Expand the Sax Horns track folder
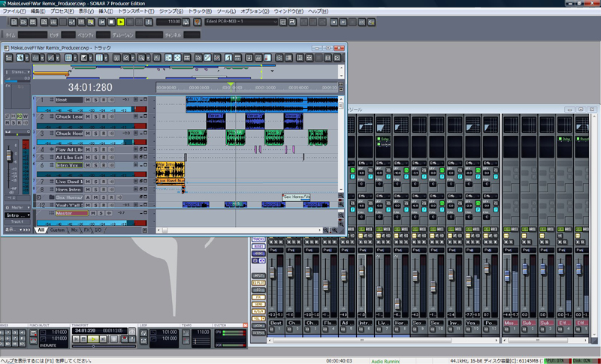The height and width of the screenshot is (364, 601). [39, 197]
